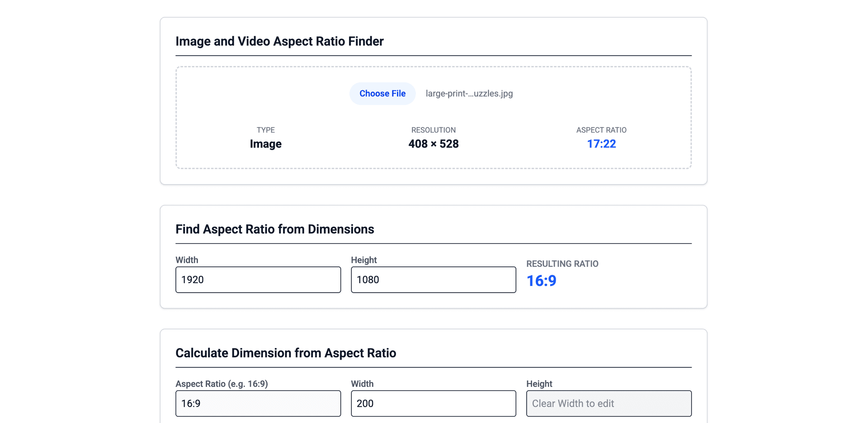Click the Image and Video Aspect Ratio Finder heading
The width and height of the screenshot is (868, 423).
click(x=279, y=41)
